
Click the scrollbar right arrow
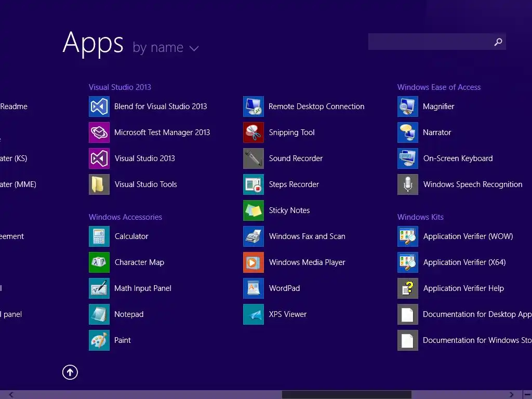pyautogui.click(x=511, y=395)
